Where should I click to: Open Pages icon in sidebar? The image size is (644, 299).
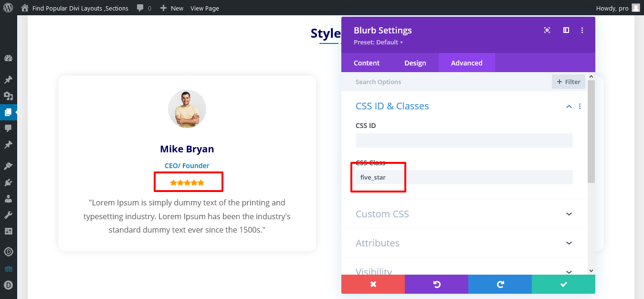coord(8,112)
